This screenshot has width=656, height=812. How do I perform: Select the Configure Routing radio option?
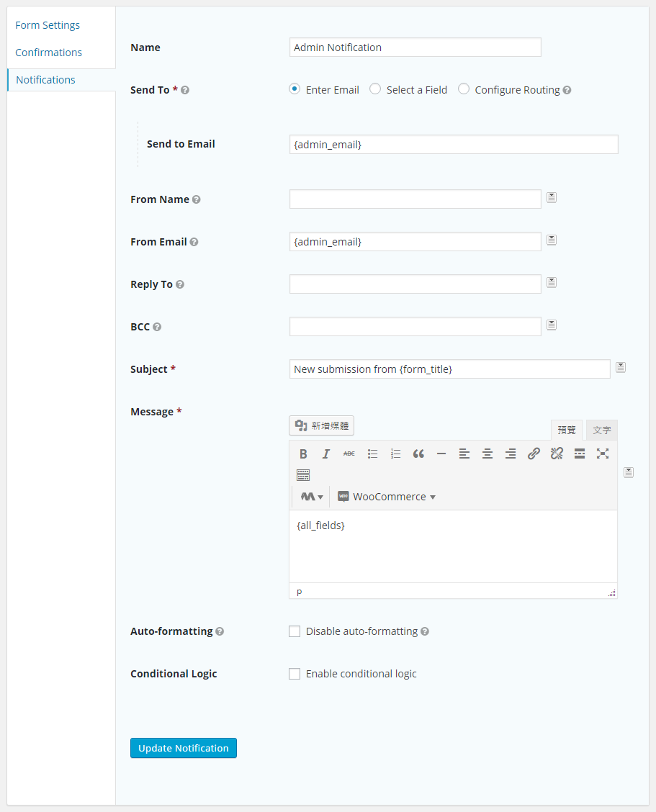click(464, 89)
